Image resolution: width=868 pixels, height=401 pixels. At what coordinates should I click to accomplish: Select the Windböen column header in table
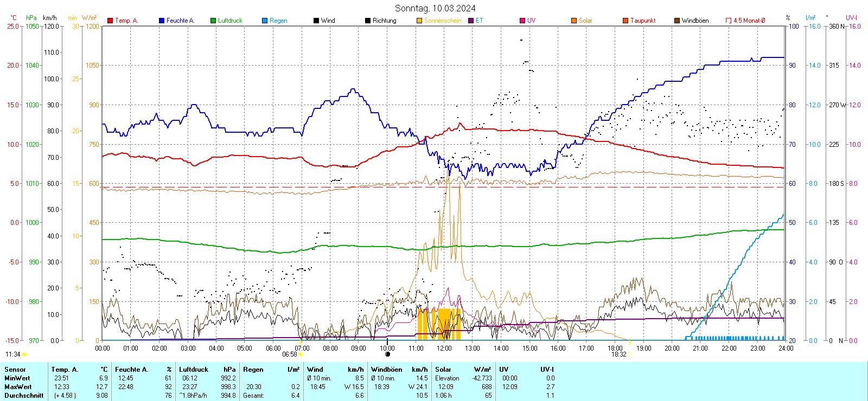387,370
